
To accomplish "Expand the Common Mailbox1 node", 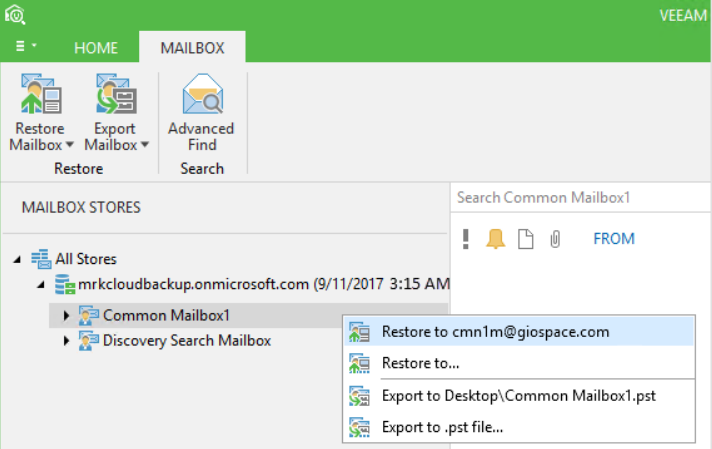I will pyautogui.click(x=66, y=316).
